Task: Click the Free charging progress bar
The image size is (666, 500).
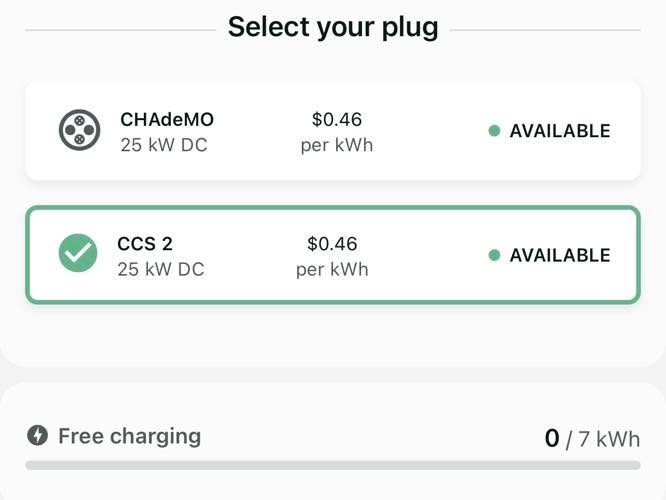Action: 333,465
